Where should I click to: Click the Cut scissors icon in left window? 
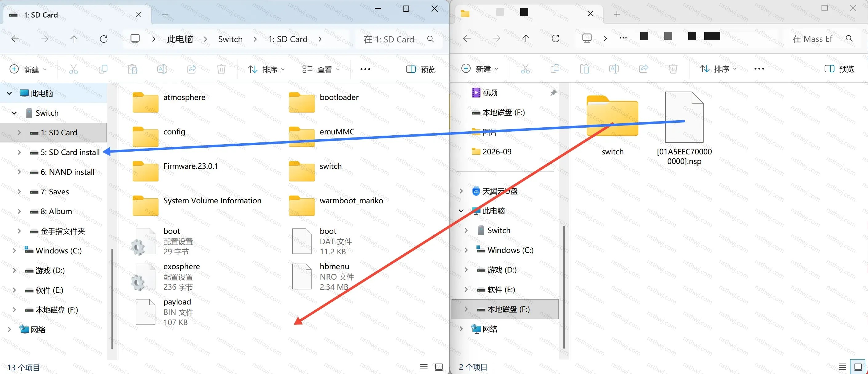pos(74,69)
